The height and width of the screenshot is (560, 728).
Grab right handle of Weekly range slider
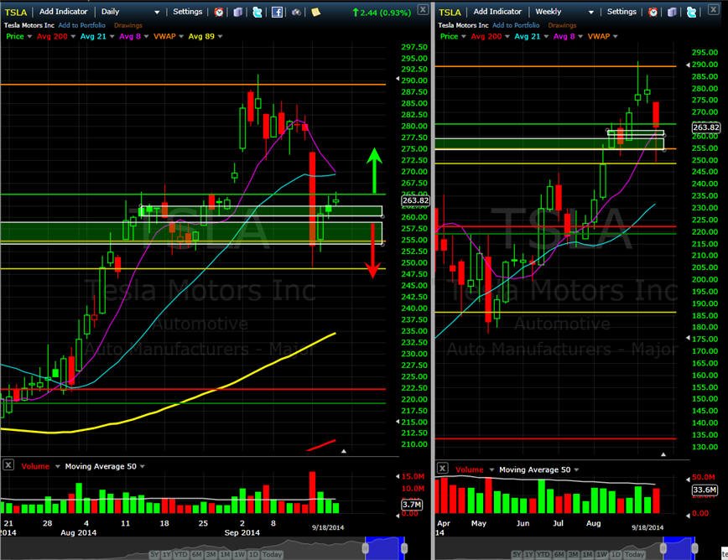point(694,548)
